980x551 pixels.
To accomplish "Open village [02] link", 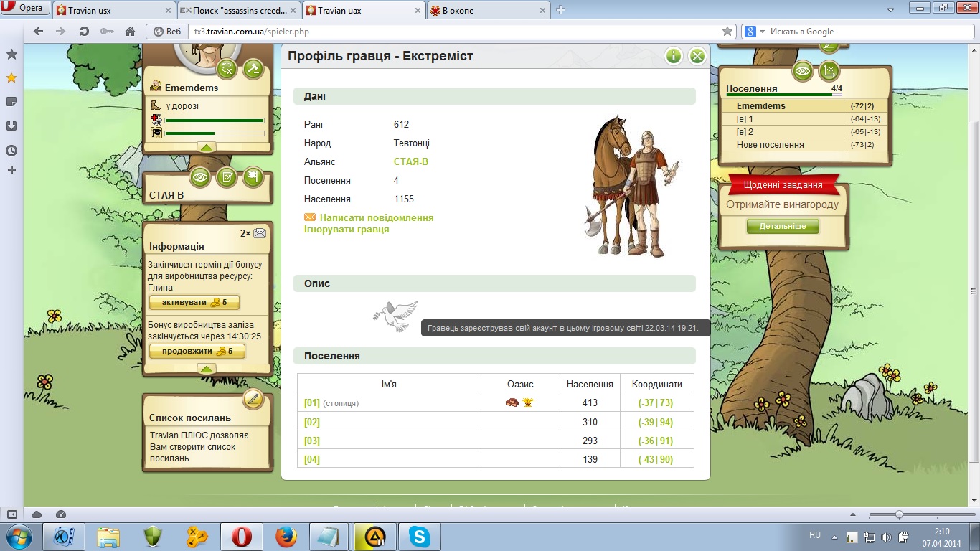I will tap(312, 422).
